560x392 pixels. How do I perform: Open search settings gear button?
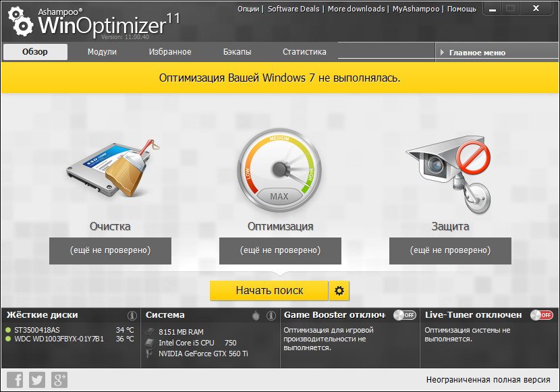point(339,291)
